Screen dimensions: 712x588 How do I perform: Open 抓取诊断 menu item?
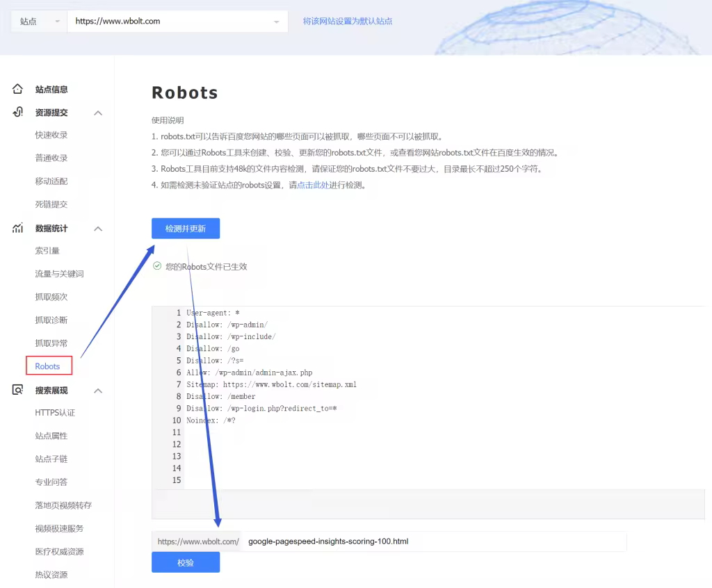pyautogui.click(x=51, y=320)
